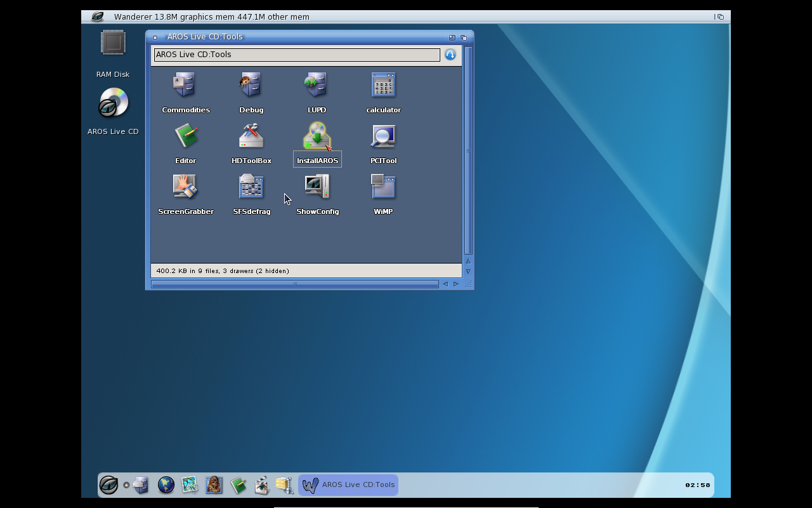Click the scroll up arrow in Tools window
Image resolution: width=812 pixels, height=508 pixels.
(x=468, y=261)
